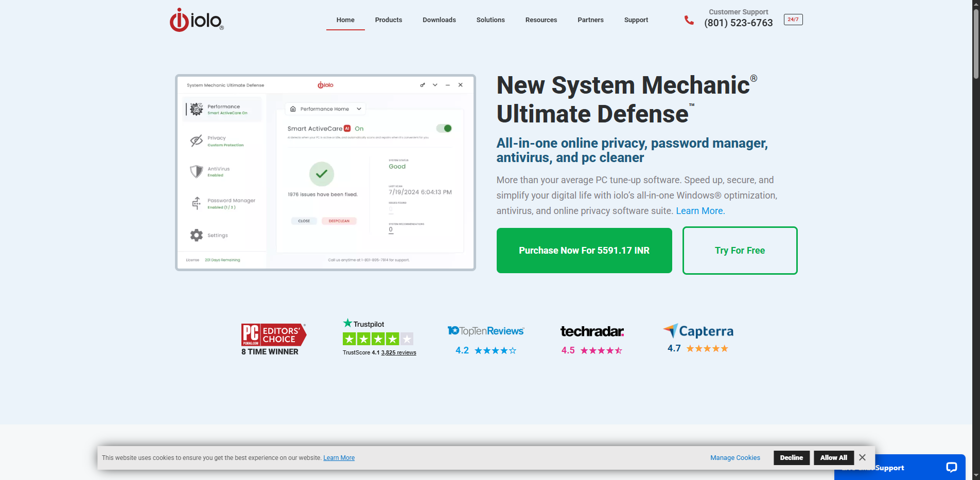Close the cookie banner with X
The height and width of the screenshot is (480, 980).
[863, 457]
